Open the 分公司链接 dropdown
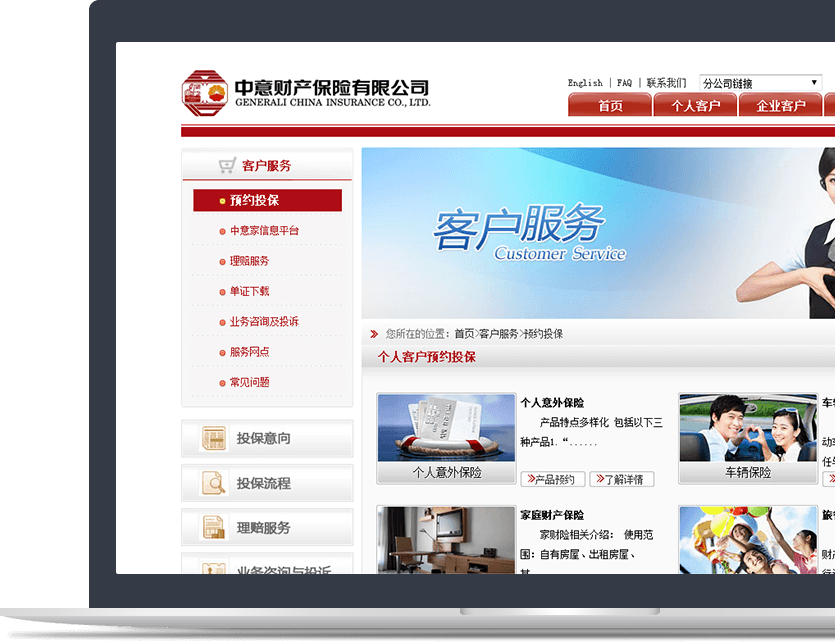The height and width of the screenshot is (643, 835). coord(760,83)
